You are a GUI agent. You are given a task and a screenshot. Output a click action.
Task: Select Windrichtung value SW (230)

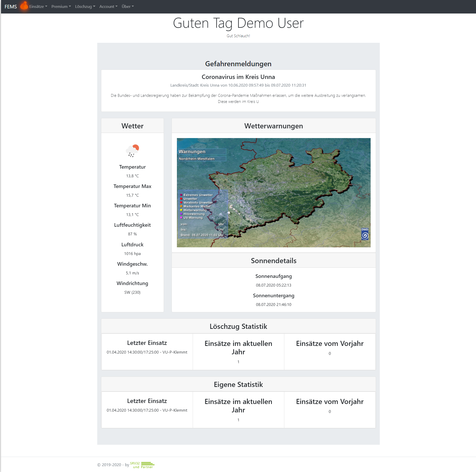tap(132, 292)
